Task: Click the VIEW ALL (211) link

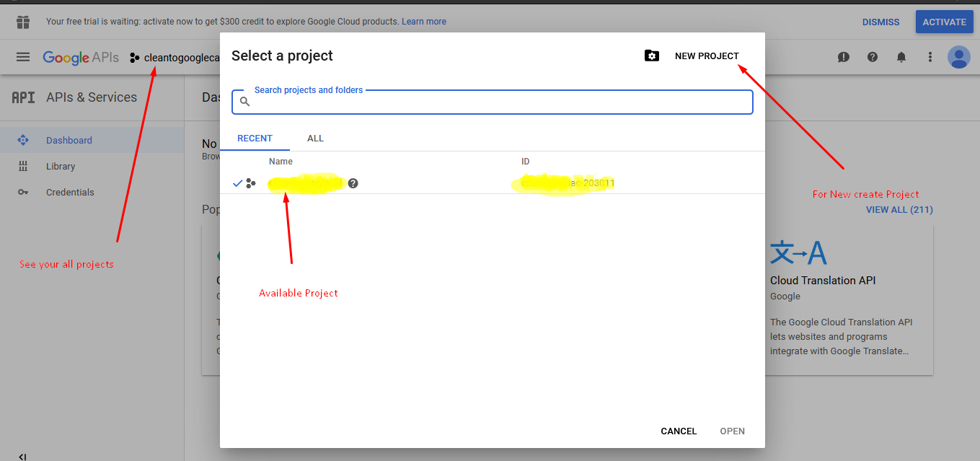Action: [x=899, y=210]
